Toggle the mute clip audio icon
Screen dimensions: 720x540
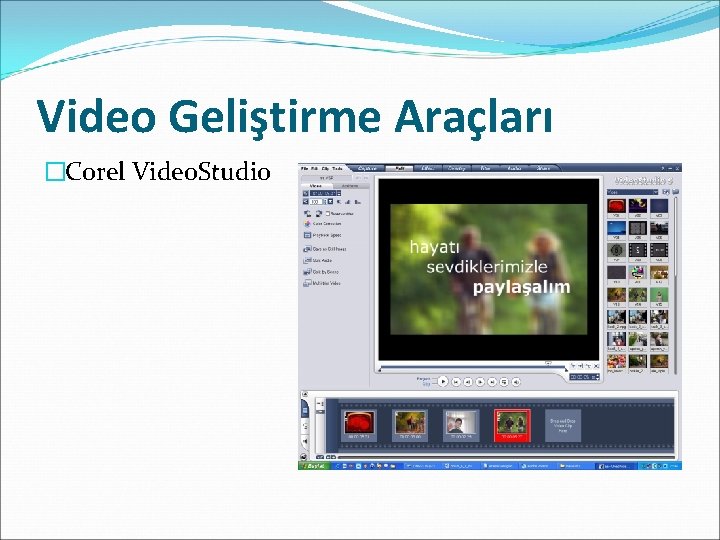click(x=339, y=202)
